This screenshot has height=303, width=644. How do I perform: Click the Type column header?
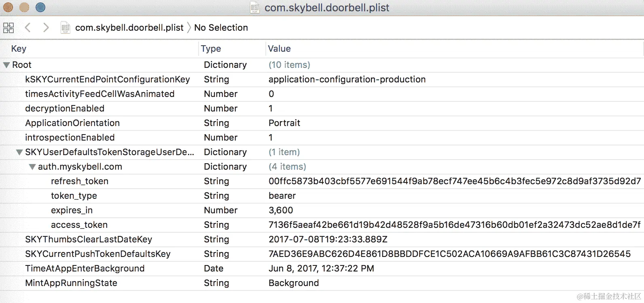(x=211, y=48)
